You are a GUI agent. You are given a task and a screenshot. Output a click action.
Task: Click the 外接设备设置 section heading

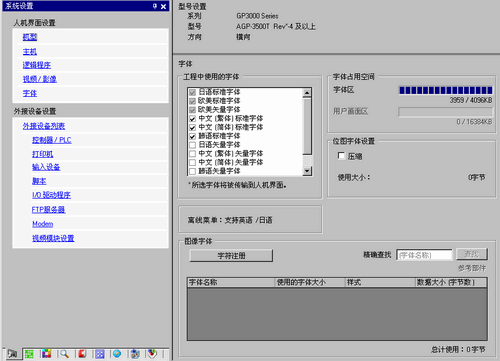point(35,111)
